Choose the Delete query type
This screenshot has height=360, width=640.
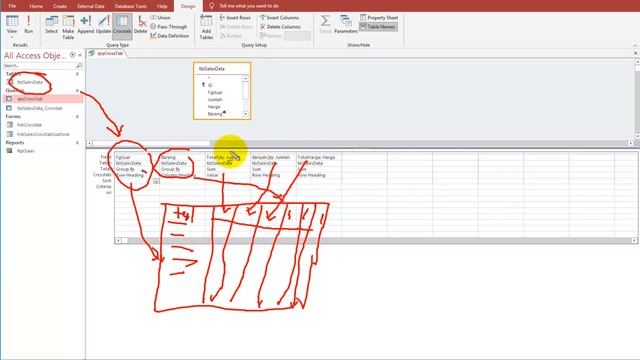[x=140, y=25]
